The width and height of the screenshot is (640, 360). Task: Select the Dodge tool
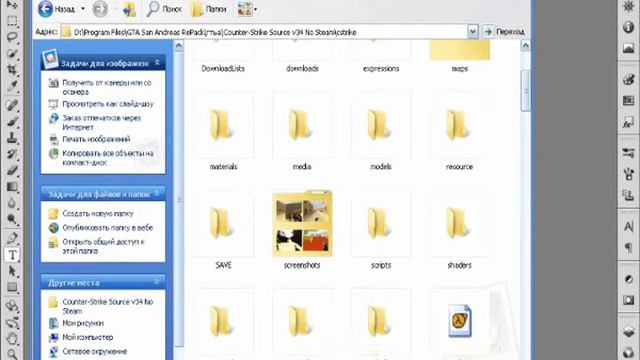pos(12,219)
